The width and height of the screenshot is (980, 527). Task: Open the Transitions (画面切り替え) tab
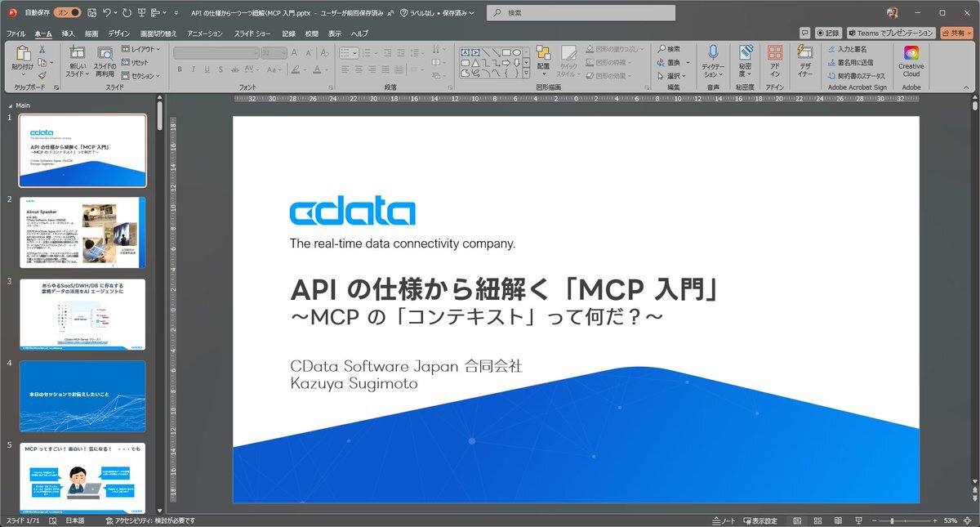pyautogui.click(x=158, y=33)
